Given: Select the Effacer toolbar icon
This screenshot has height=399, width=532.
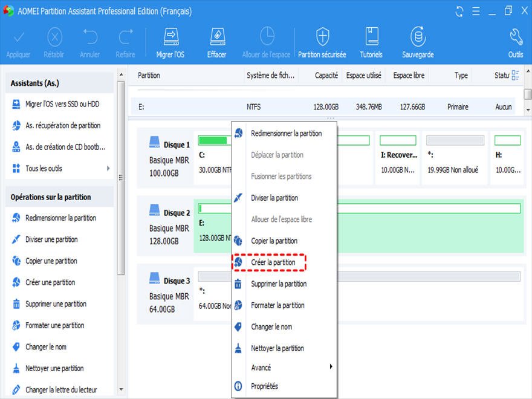Looking at the screenshot, I should pos(217,43).
